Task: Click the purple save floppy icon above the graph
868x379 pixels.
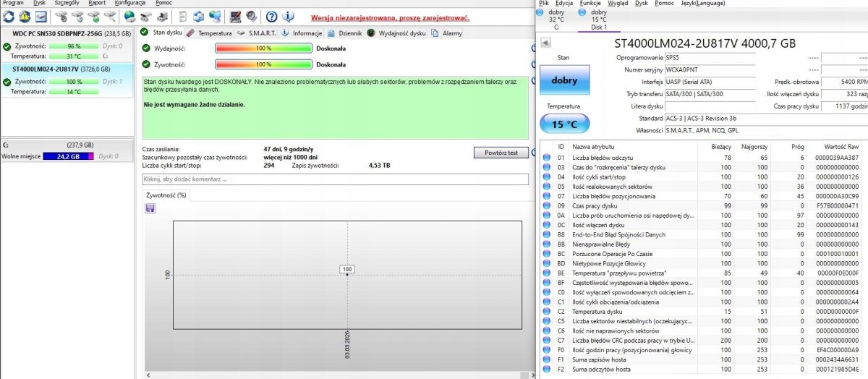Action: tap(150, 208)
